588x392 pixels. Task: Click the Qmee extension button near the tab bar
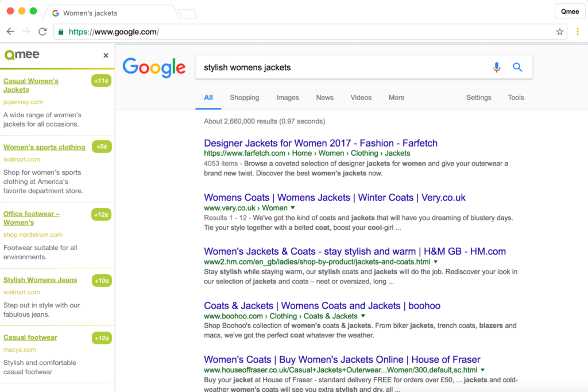570,10
